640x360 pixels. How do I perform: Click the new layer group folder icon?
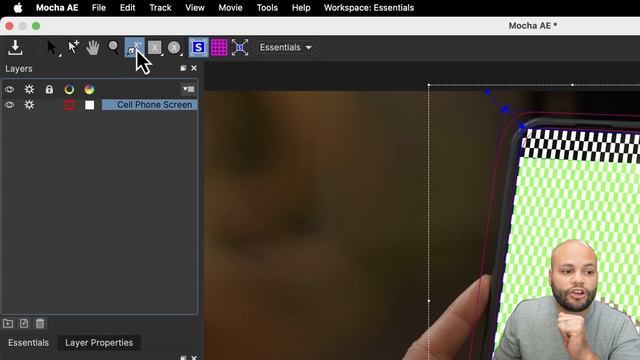tap(8, 324)
